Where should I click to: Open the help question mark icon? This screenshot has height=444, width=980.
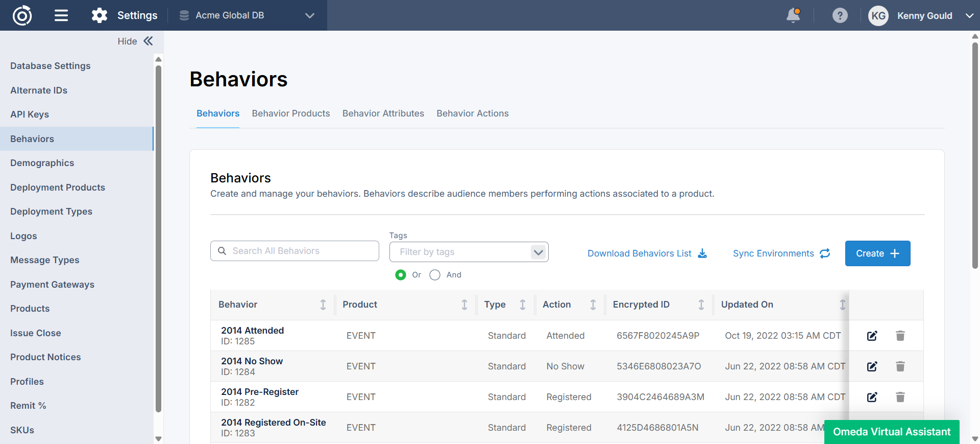[x=840, y=15]
